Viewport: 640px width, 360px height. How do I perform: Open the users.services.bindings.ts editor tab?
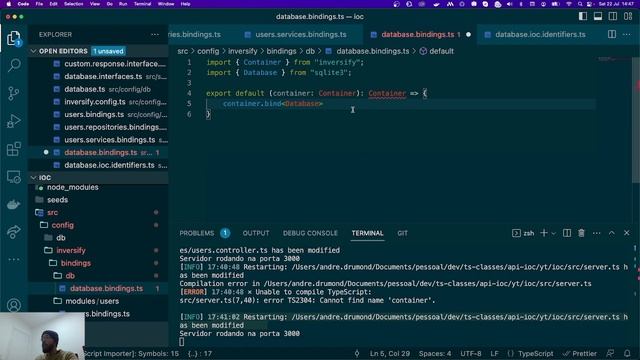(x=301, y=35)
